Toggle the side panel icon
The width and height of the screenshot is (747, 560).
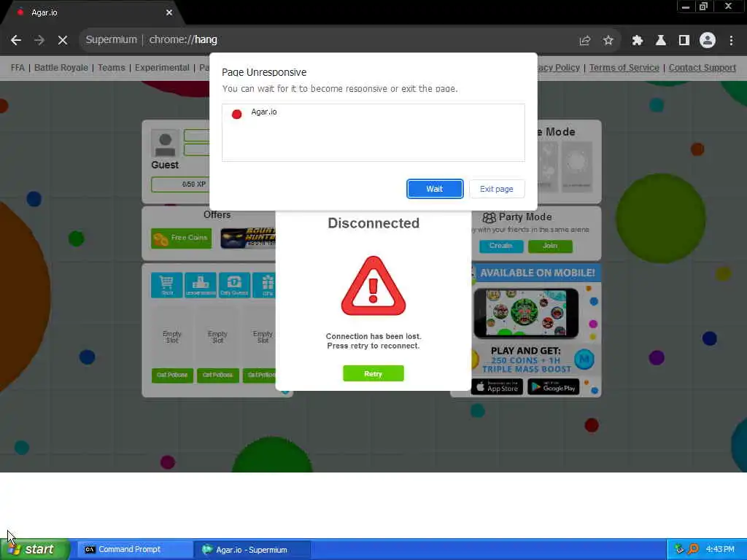pos(684,41)
